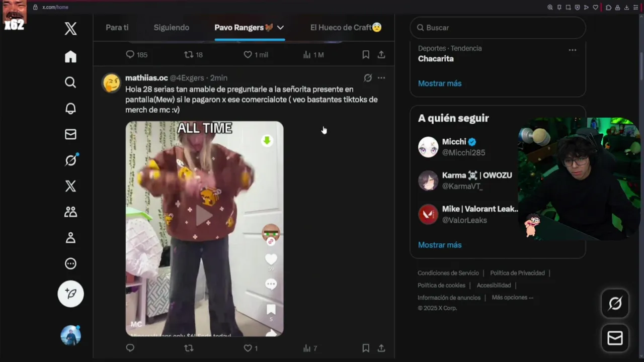Open Communities people icon in the sidebar
Screen dimensions: 644x362
(x=70, y=212)
